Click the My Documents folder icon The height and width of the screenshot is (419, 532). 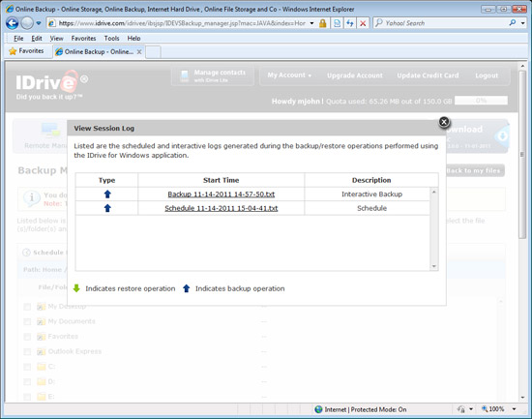pyautogui.click(x=41, y=321)
